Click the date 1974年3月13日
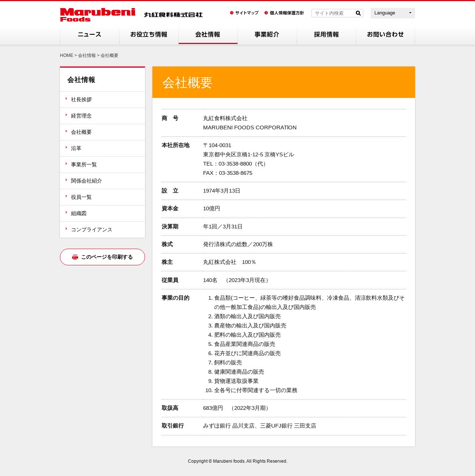 tap(222, 191)
